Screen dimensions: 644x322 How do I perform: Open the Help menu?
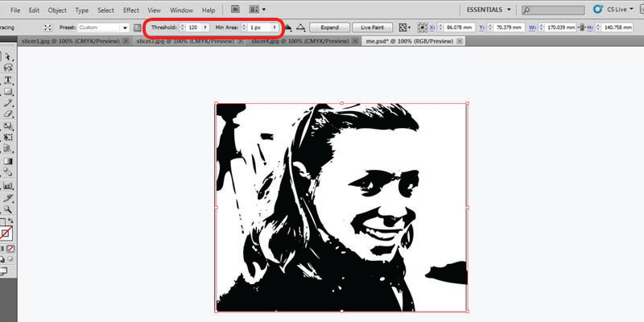pyautogui.click(x=208, y=10)
